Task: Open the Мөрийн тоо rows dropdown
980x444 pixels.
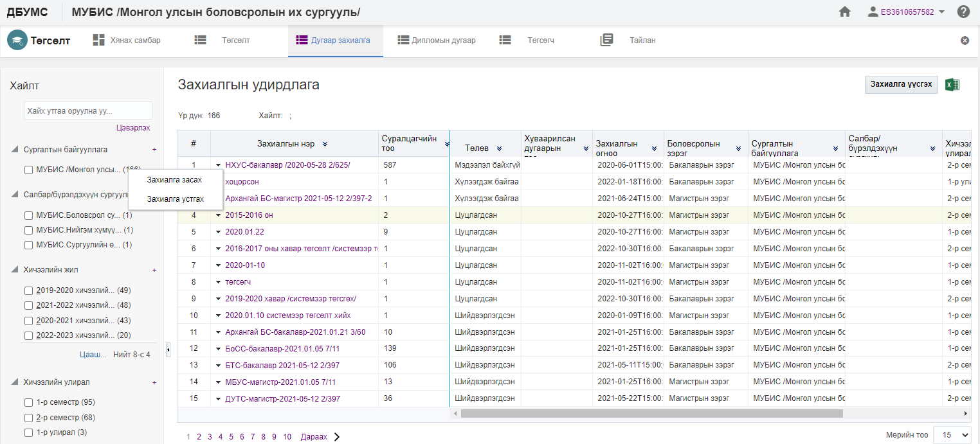Action: coord(952,435)
